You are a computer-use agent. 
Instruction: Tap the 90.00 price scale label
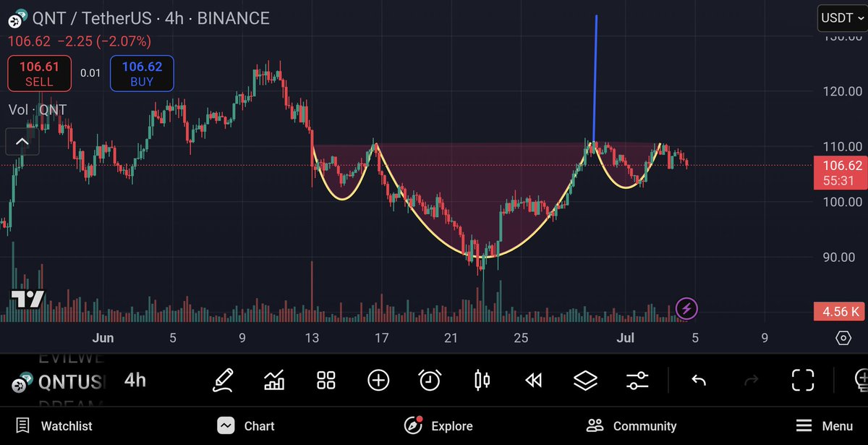click(x=840, y=257)
